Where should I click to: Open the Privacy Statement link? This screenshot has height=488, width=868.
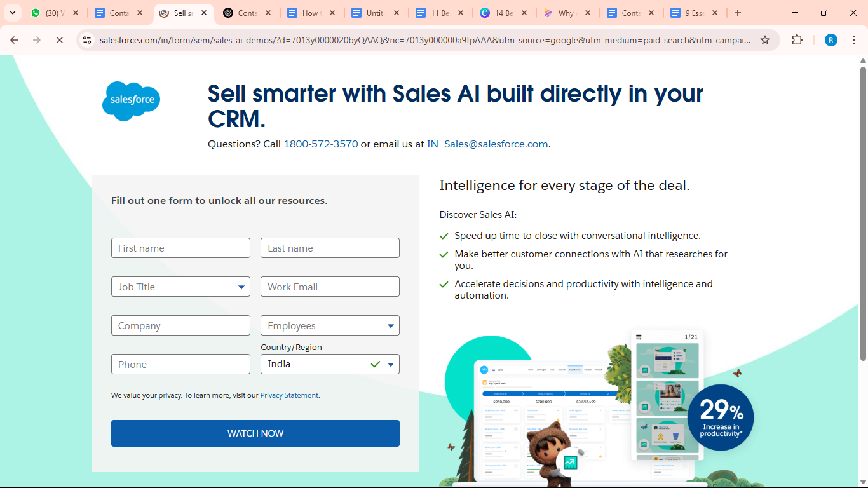pos(288,395)
